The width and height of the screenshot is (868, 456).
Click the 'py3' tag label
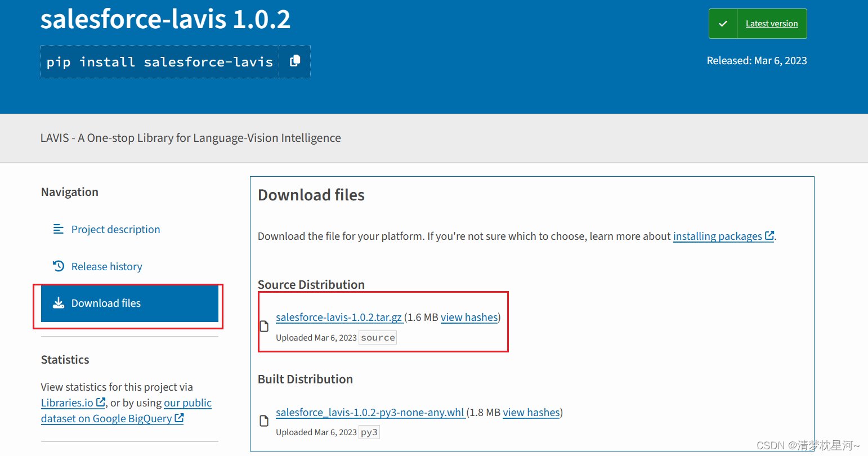click(x=369, y=432)
